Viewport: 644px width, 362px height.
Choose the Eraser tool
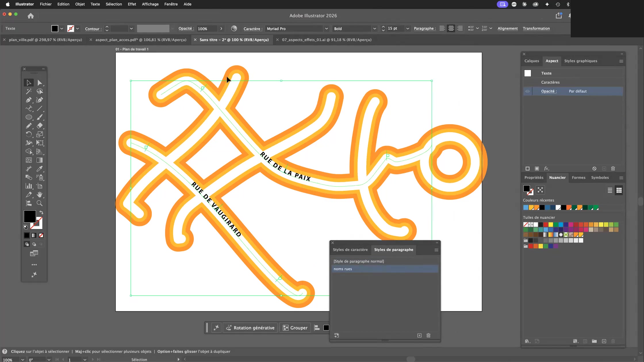[x=40, y=126]
